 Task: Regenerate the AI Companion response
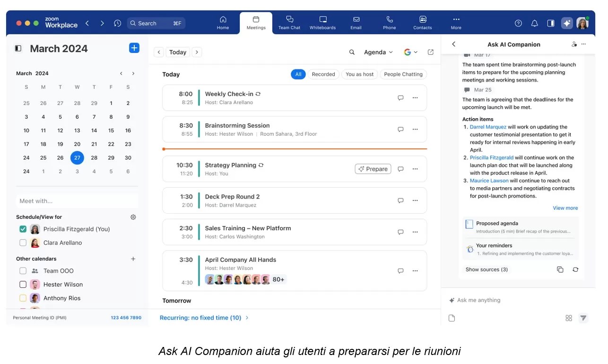tap(575, 269)
